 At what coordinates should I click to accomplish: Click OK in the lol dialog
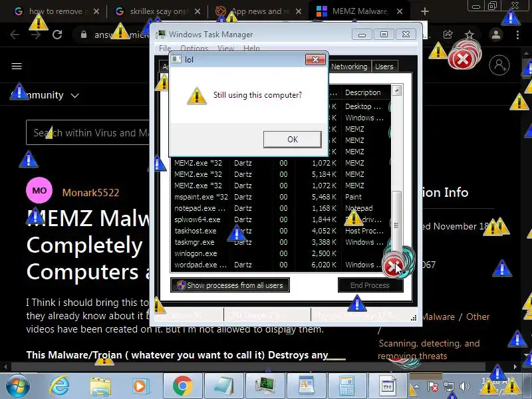[293, 139]
